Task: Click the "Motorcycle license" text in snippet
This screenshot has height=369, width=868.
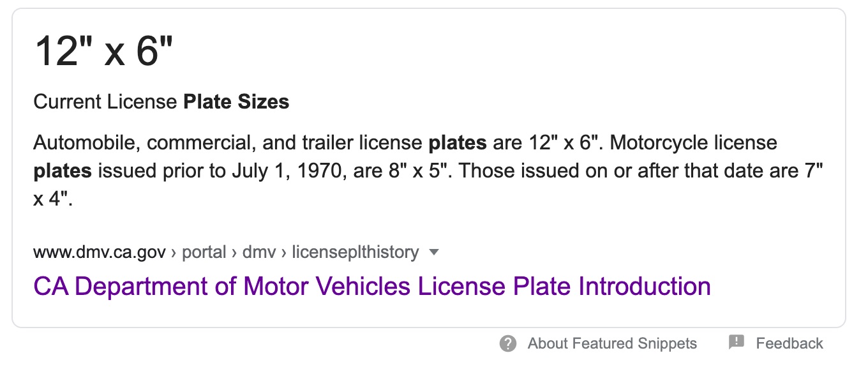Action: pos(694,142)
